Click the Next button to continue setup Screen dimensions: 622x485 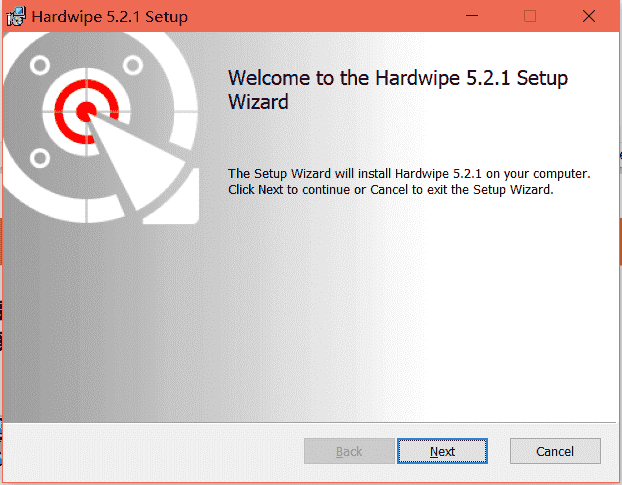tap(442, 451)
